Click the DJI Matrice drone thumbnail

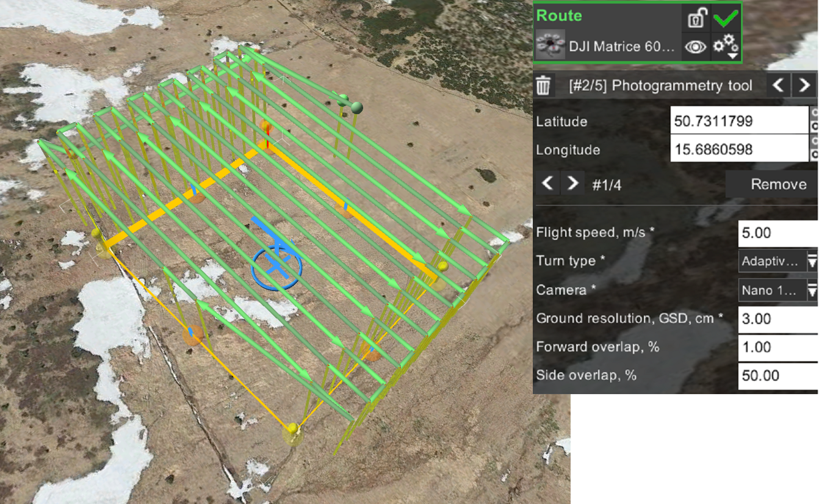pyautogui.click(x=550, y=47)
